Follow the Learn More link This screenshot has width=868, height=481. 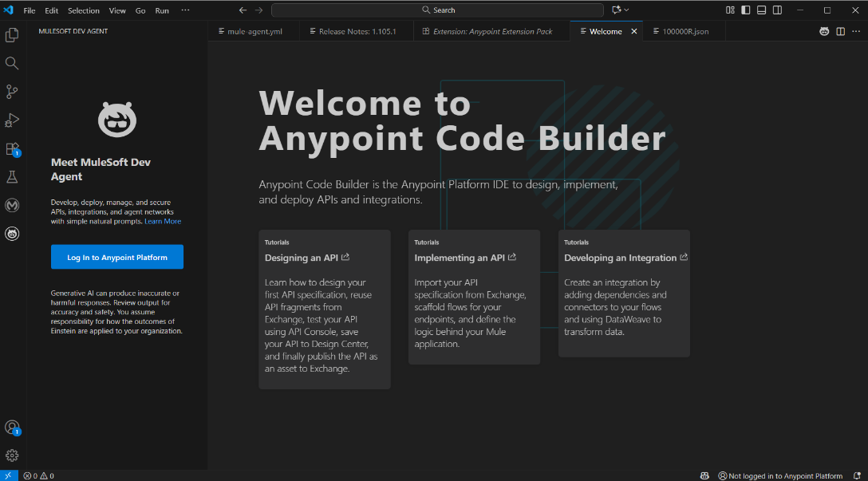(x=163, y=221)
